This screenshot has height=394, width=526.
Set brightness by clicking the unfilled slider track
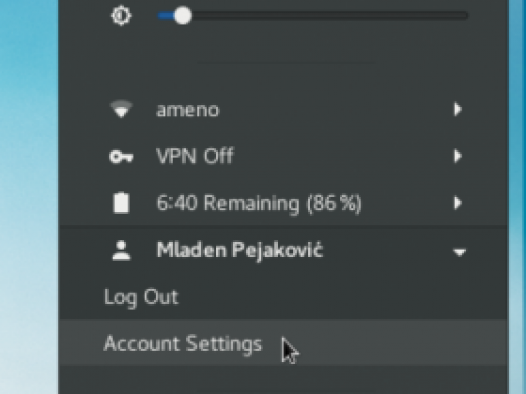point(329,16)
